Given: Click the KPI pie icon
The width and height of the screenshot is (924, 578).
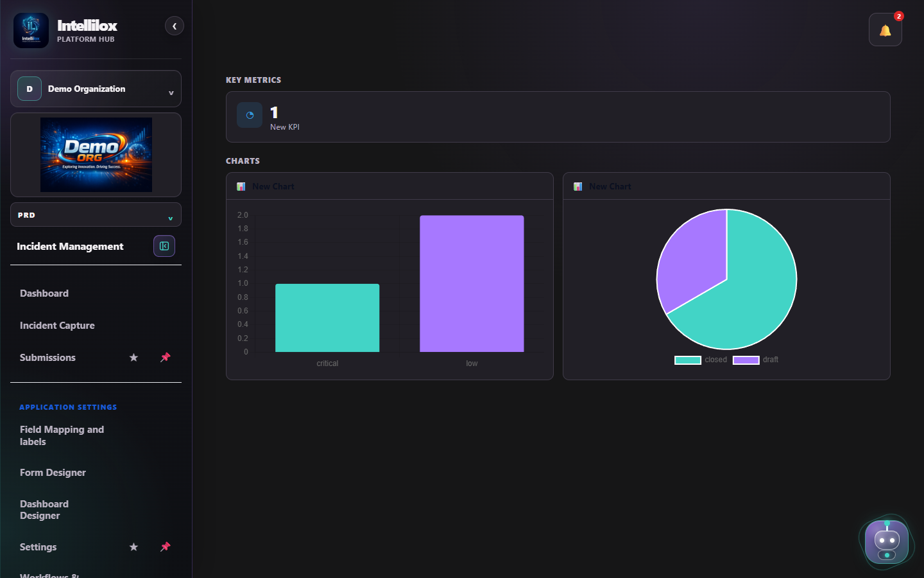Looking at the screenshot, I should (250, 115).
